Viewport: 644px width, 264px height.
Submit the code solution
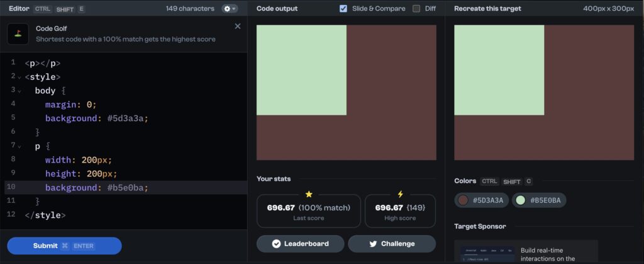[65, 246]
